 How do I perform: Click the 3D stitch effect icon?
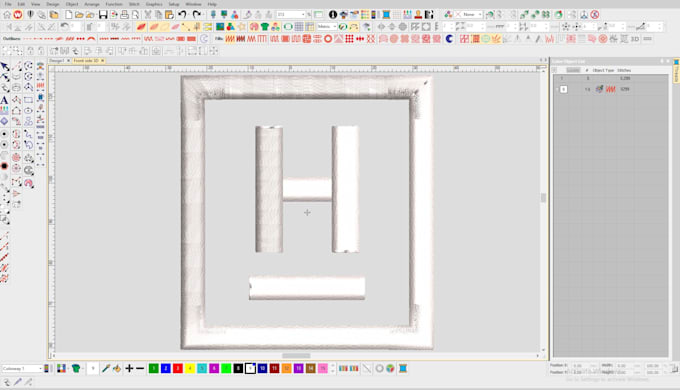(635, 39)
